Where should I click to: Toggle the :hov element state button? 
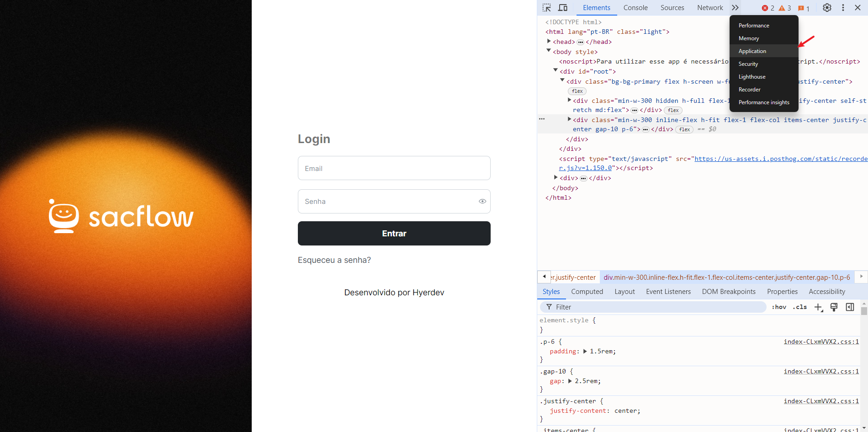coord(779,307)
